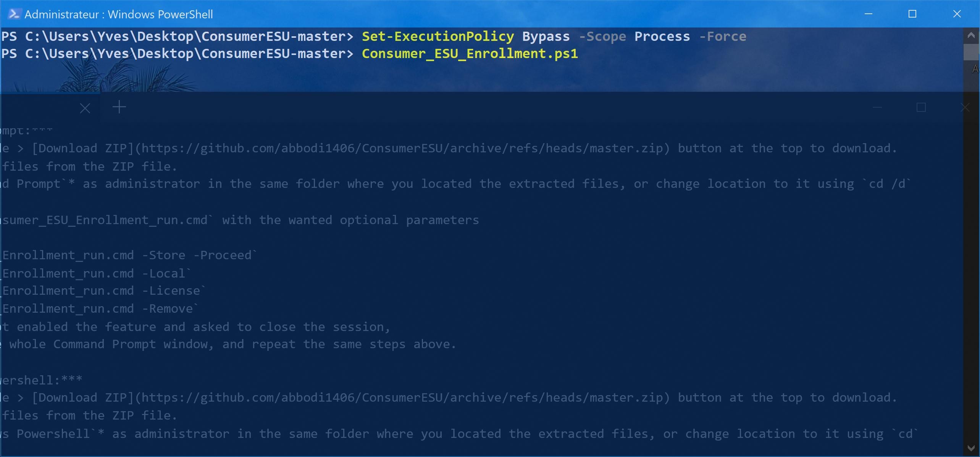Click the line Enrollment_run.cmd -License
This screenshot has width=980, height=457.
click(103, 291)
